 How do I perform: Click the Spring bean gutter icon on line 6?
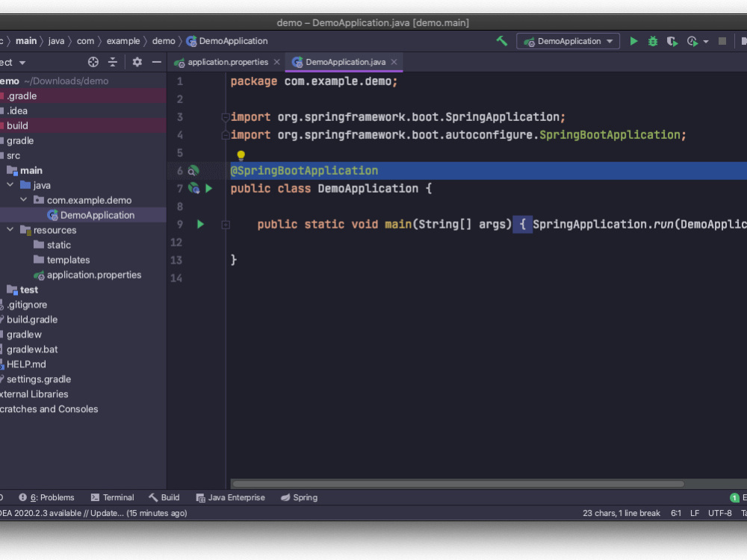coord(195,171)
